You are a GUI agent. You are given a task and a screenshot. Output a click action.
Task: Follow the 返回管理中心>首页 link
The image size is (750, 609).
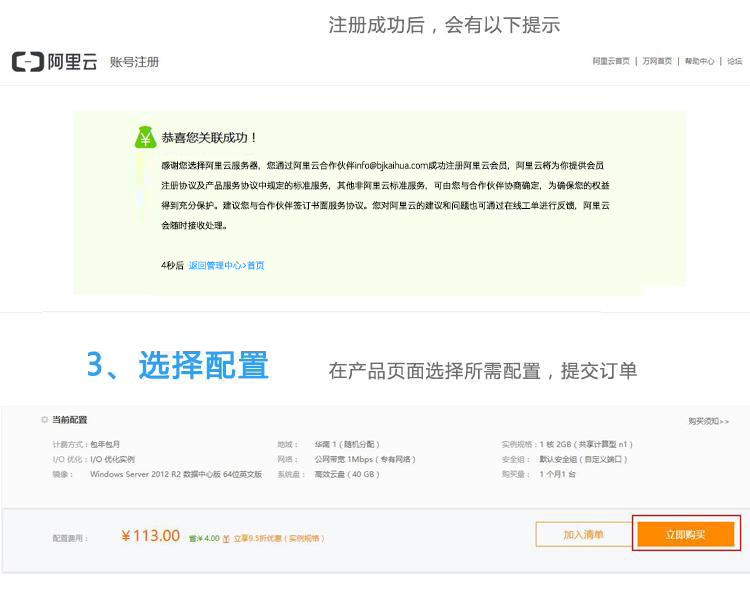[x=226, y=265]
